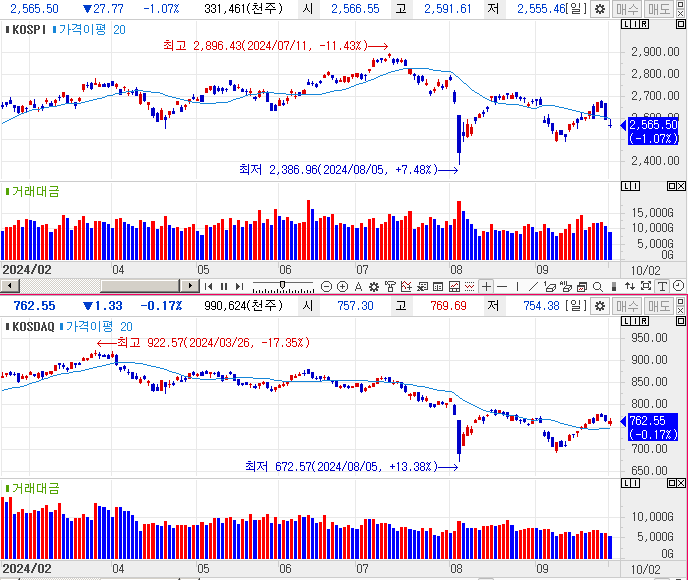Pause chart replay button
Image resolution: width=688 pixels, height=580 pixels.
pyautogui.click(x=224, y=287)
